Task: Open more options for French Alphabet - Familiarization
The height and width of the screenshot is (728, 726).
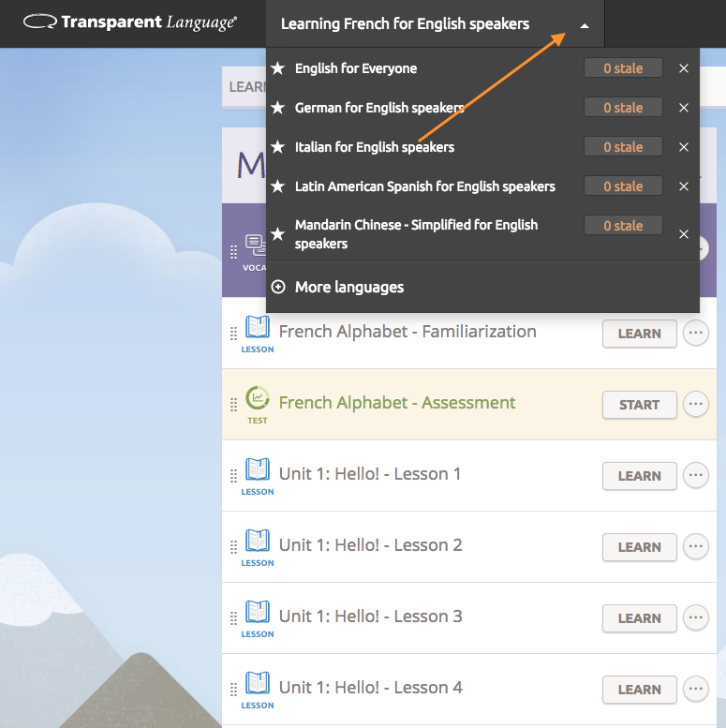Action: (696, 333)
